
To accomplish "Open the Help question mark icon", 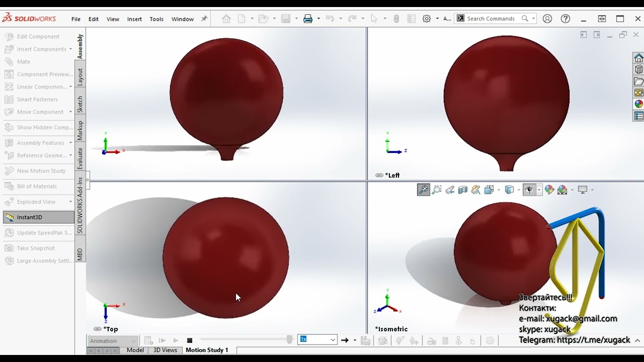I will 566,19.
